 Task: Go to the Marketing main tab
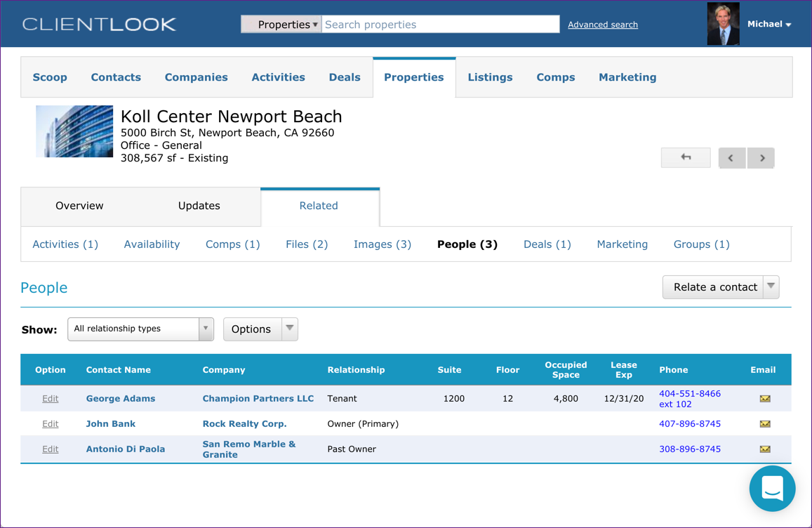(x=627, y=77)
